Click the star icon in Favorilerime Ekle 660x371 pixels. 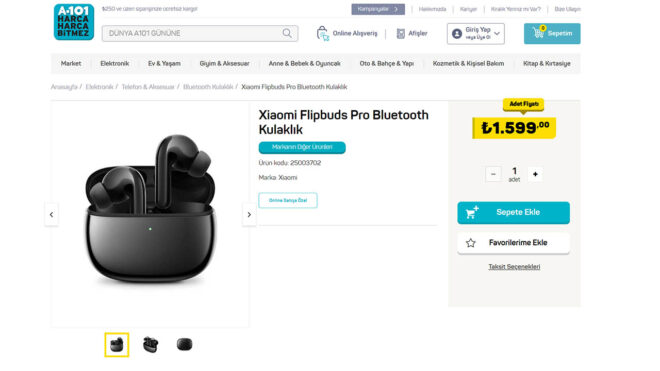coord(471,243)
